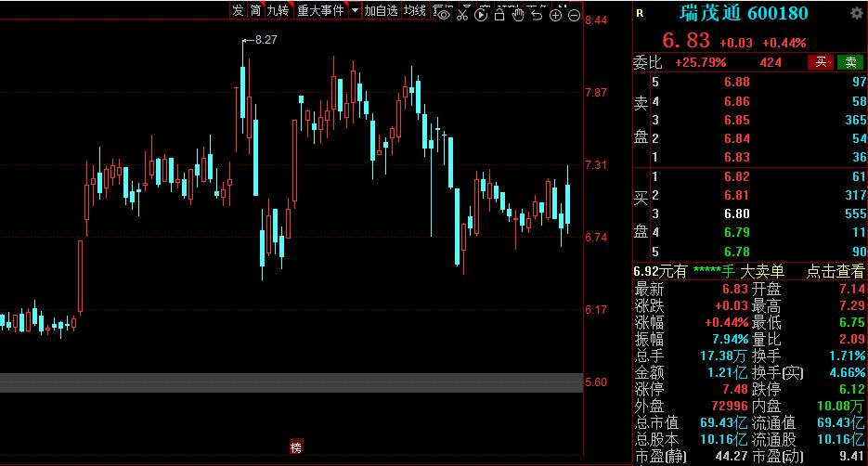Click stock name 瑞茂通 600180
This screenshot has height=466, width=868.
[744, 13]
